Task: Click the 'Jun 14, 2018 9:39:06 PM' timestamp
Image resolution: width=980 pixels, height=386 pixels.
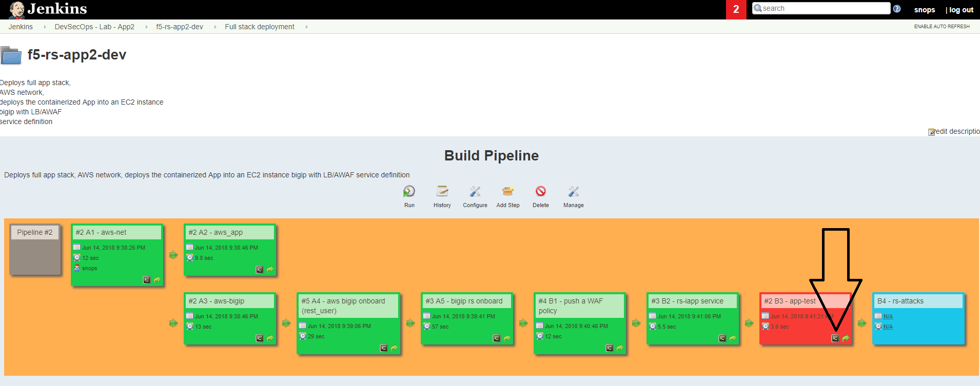Action: (x=339, y=326)
